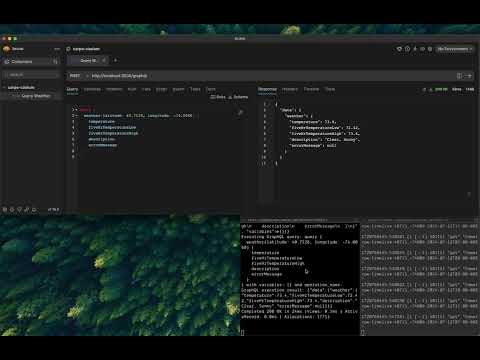Image resolution: width=480 pixels, height=360 pixels.
Task: Click the collection settings gear icon in top toolbar
Action: coord(430,49)
